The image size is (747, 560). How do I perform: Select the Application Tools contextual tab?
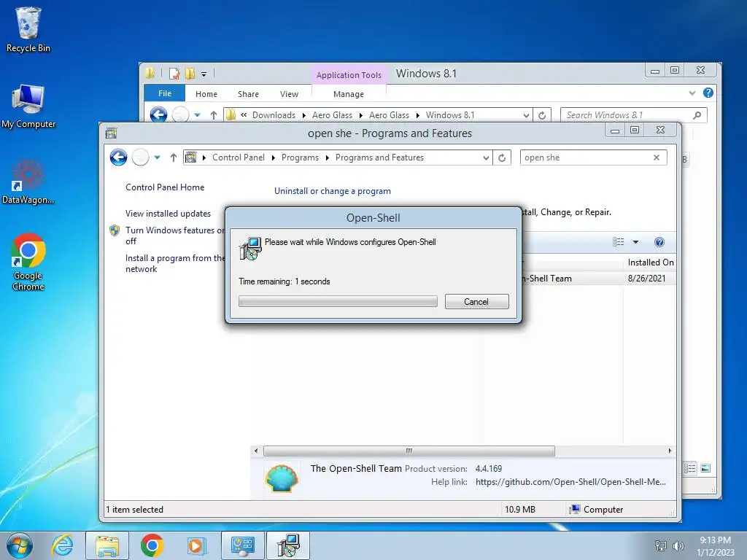(x=349, y=75)
